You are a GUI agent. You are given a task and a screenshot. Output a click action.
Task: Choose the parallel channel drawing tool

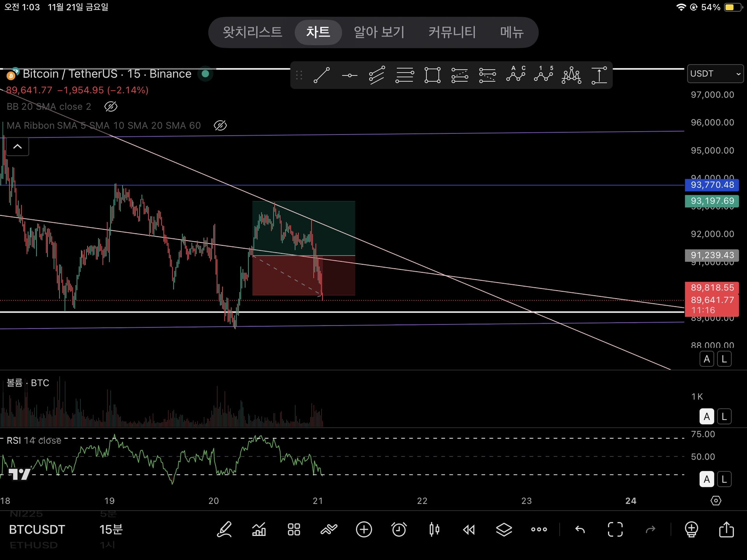377,75
